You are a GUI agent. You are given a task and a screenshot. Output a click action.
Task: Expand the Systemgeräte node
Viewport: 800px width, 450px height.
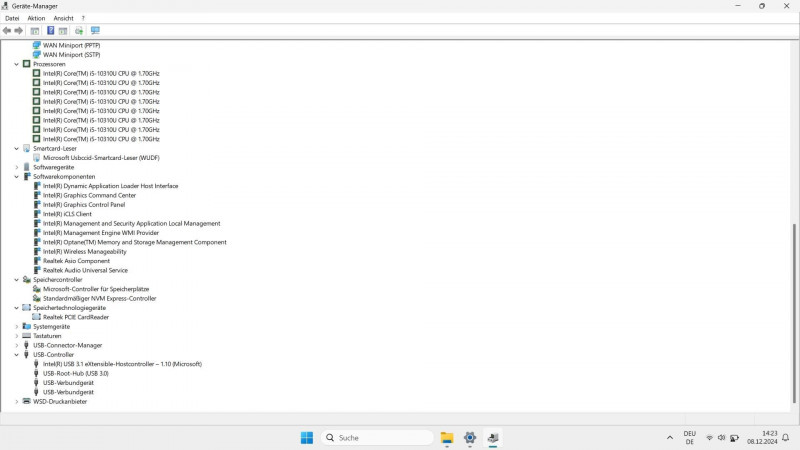pyautogui.click(x=16, y=327)
